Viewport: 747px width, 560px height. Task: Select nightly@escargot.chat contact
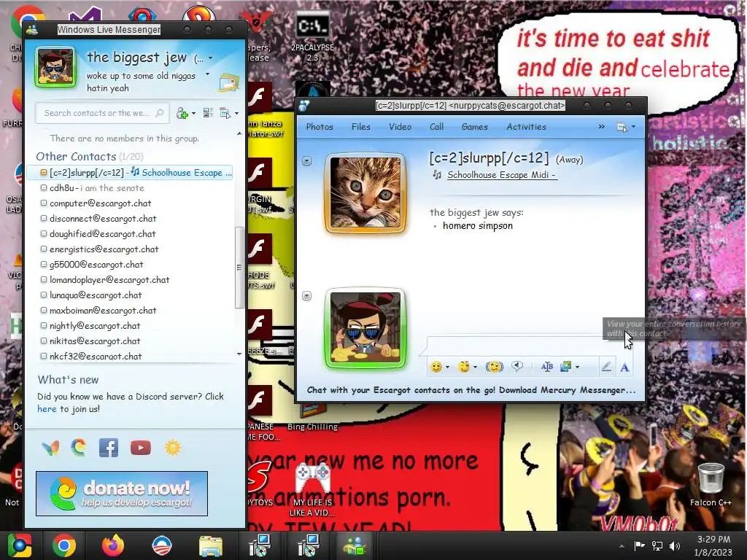click(130, 325)
